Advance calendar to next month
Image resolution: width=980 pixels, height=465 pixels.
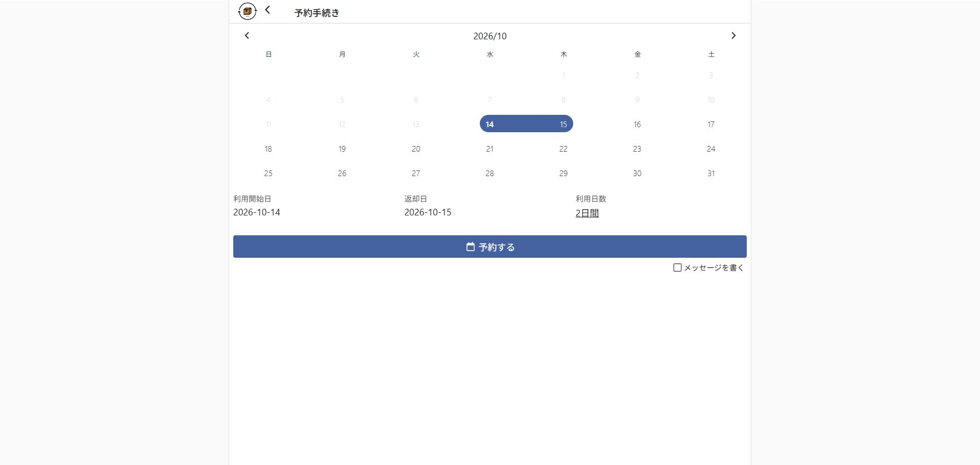733,36
